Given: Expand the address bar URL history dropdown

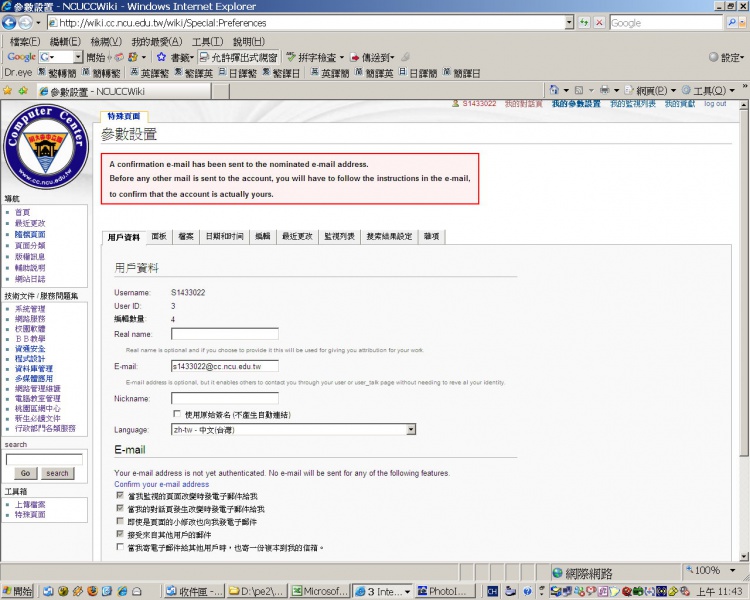Looking at the screenshot, I should [x=569, y=22].
